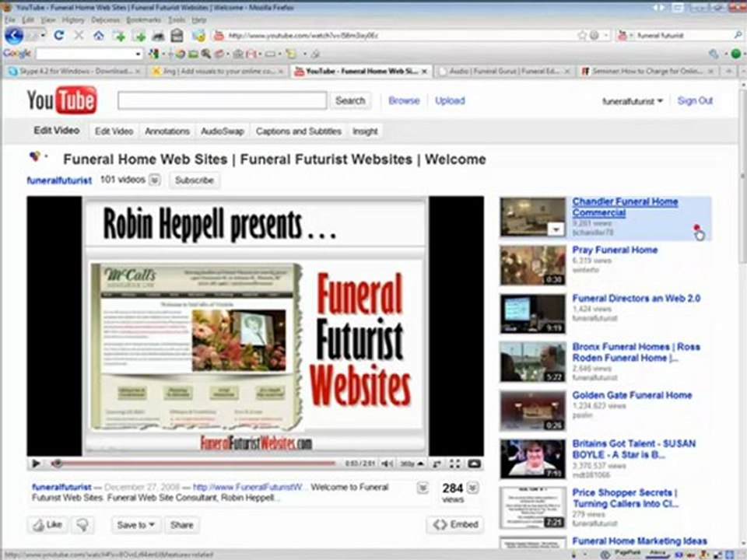This screenshot has height=560, width=747.
Task: Open the back-forward history dropdown arrow
Action: click(43, 35)
